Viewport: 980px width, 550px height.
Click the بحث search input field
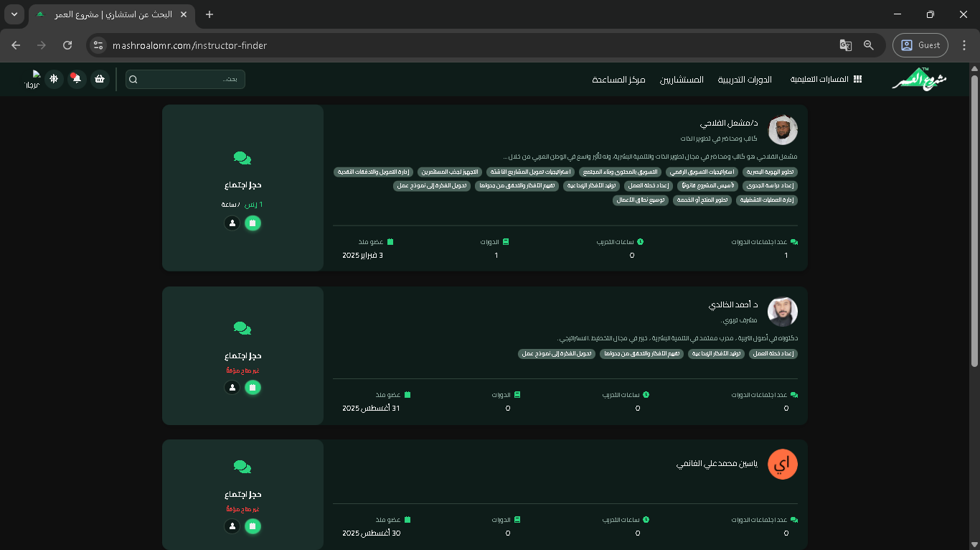[187, 79]
